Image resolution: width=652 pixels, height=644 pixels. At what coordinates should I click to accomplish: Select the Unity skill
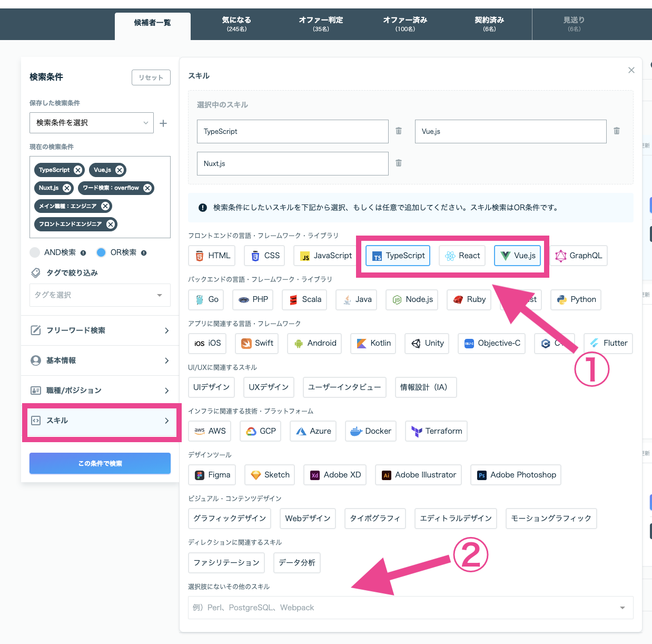(x=427, y=343)
